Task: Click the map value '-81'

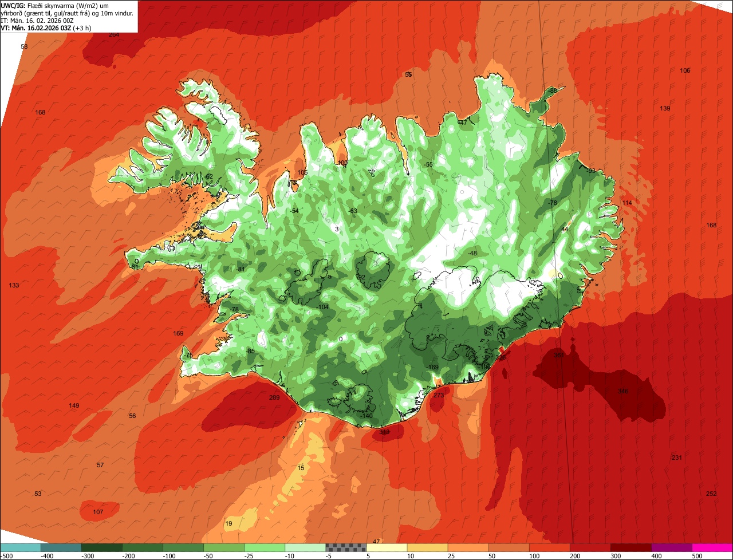Action: click(241, 269)
